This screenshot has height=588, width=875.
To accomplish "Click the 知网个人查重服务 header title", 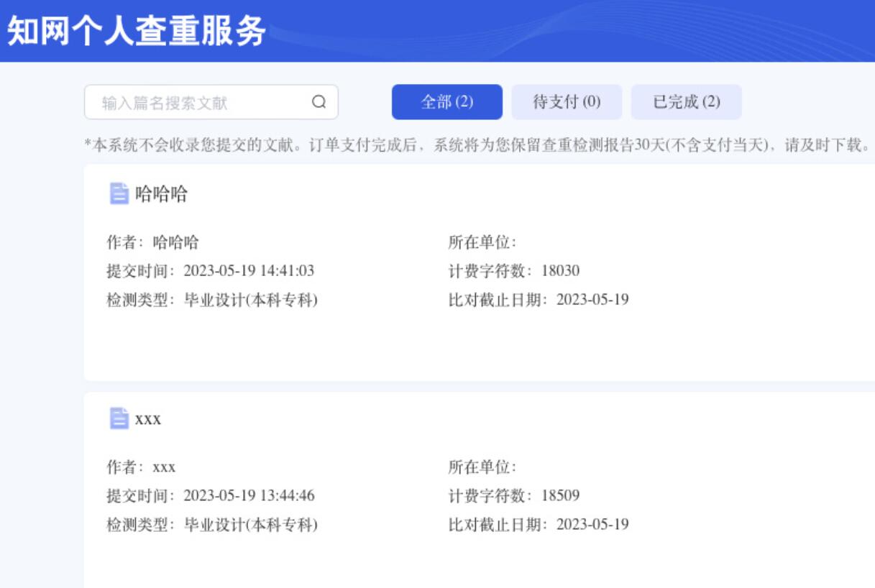I will click(x=137, y=31).
